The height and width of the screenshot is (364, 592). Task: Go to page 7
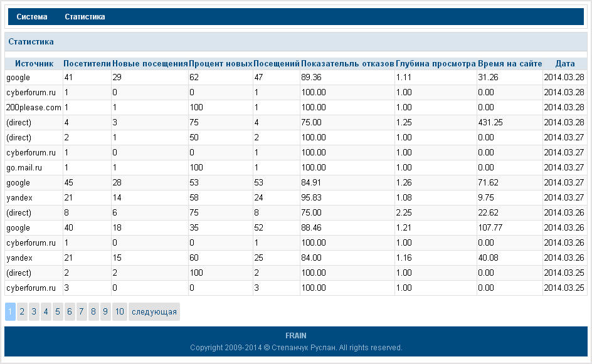(x=81, y=311)
